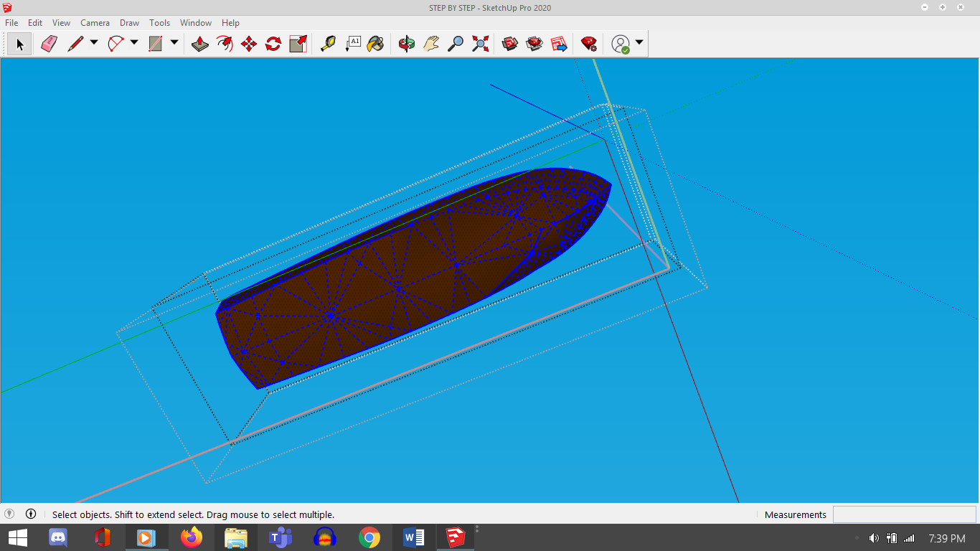Activate the Line pencil tool
Image resolution: width=980 pixels, height=551 pixels.
coord(75,44)
